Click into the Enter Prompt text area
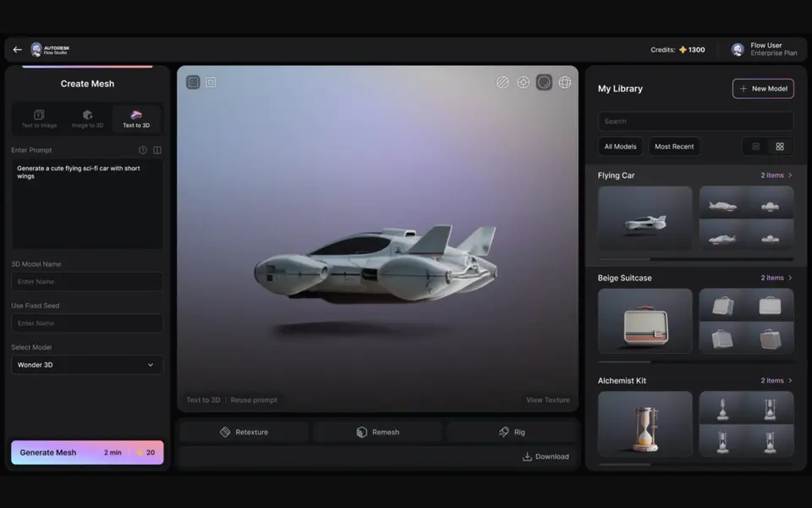This screenshot has width=812, height=508. pos(87,204)
